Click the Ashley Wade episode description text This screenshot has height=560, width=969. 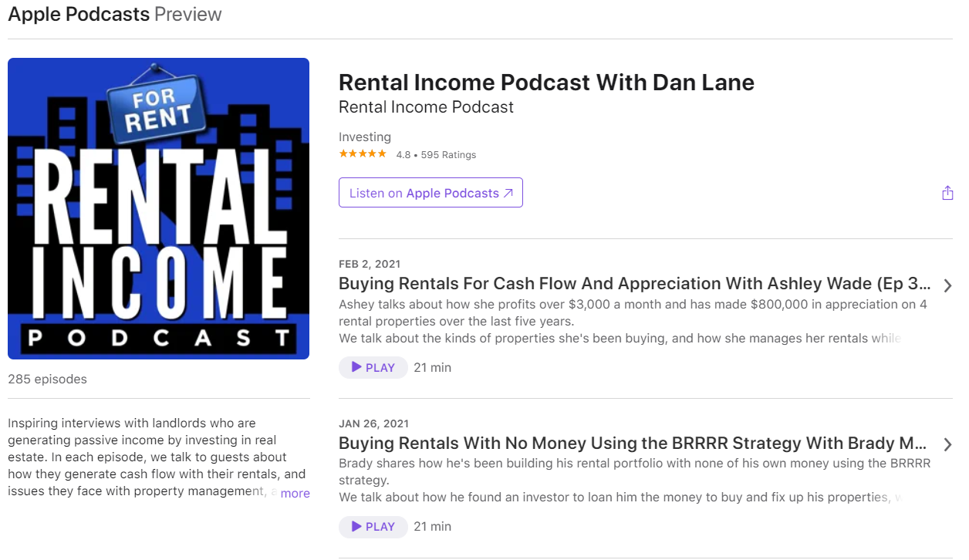633,321
